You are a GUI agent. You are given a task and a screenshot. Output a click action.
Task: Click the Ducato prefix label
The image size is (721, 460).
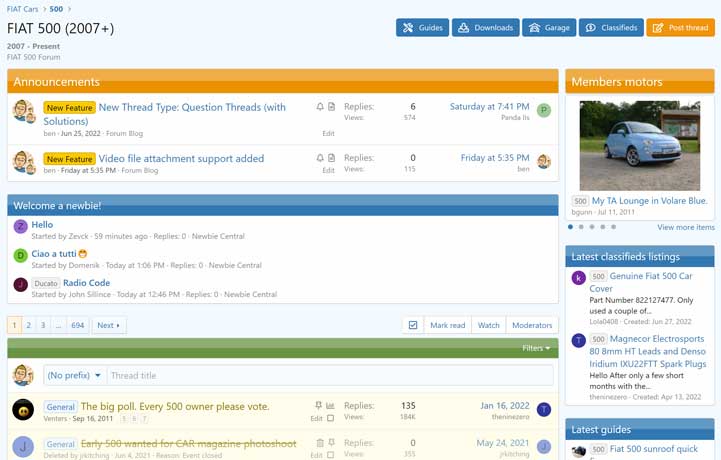pyautogui.click(x=46, y=283)
